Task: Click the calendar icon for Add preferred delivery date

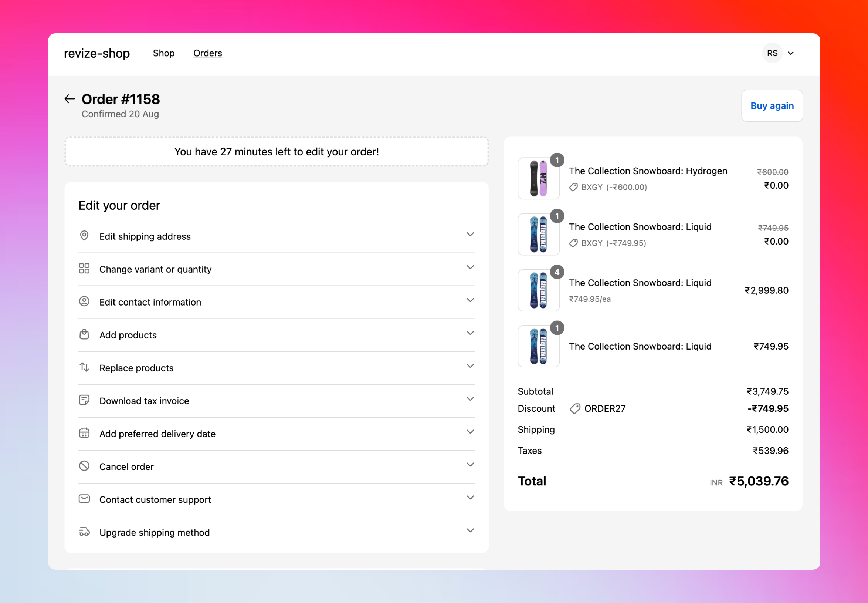Action: pos(84,433)
